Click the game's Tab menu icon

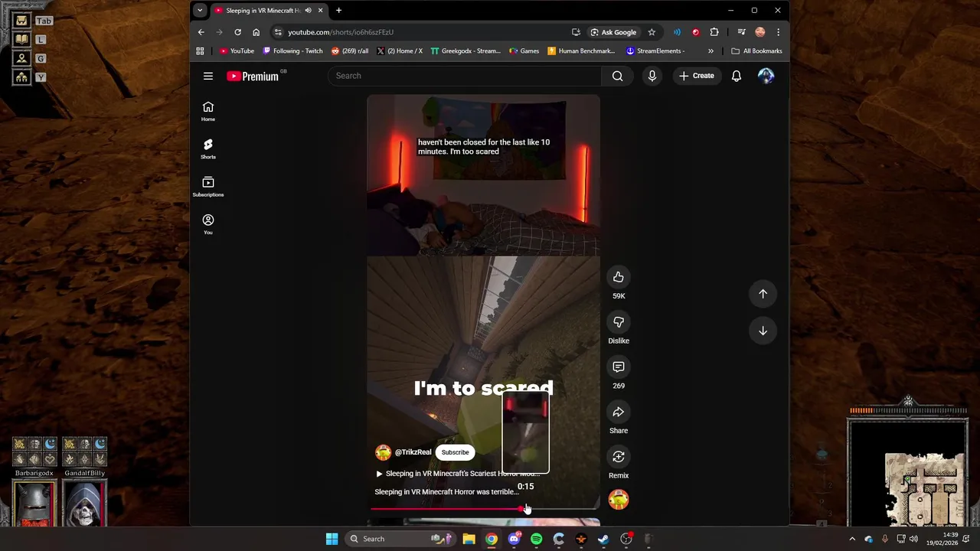pyautogui.click(x=21, y=21)
